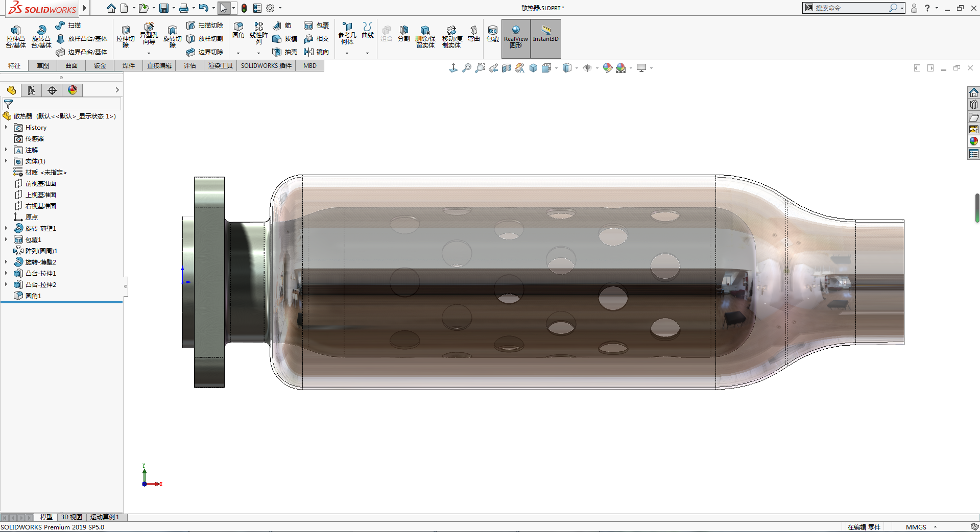Choose the 放样凸台/基体 loft tool
Screen dimensions: 980x532
tap(82, 38)
